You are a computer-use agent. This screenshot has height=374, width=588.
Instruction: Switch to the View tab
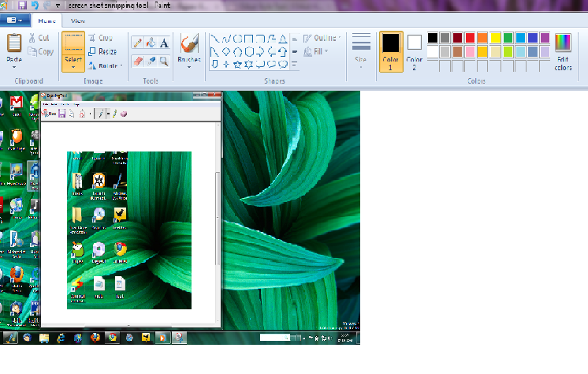click(77, 21)
